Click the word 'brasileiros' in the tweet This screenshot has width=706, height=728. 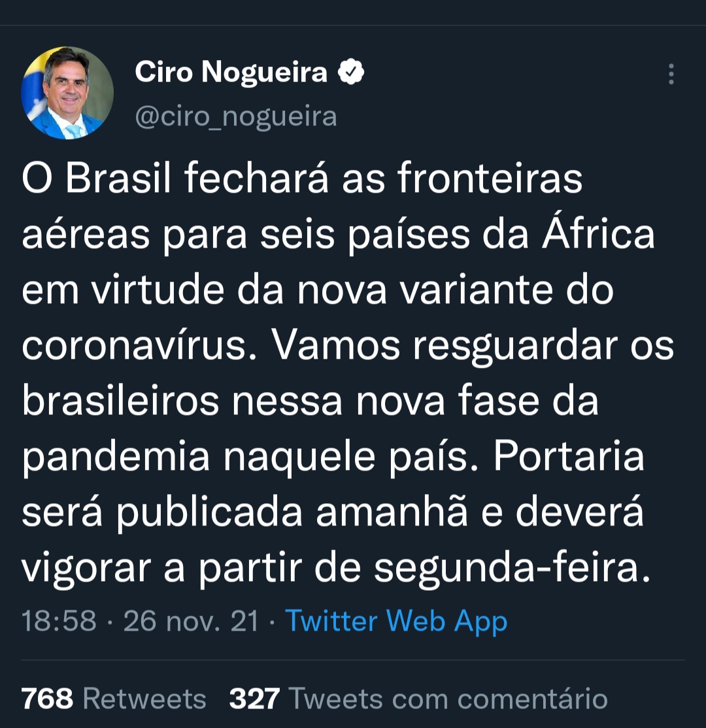[120, 401]
